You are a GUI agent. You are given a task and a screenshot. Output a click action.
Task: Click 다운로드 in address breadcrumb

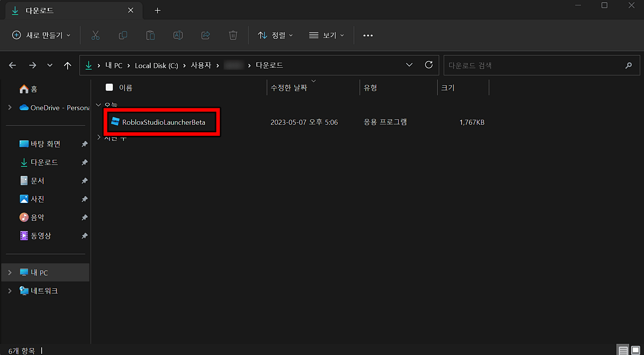pos(269,65)
